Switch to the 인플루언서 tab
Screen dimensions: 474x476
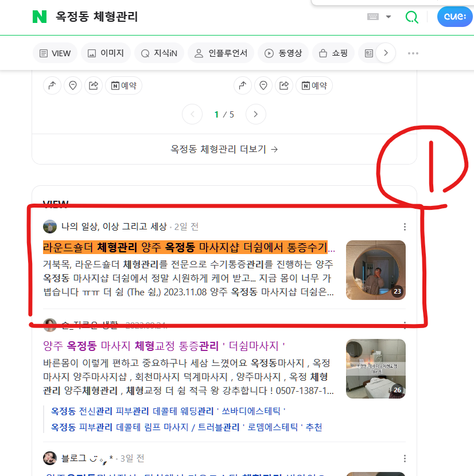[221, 53]
